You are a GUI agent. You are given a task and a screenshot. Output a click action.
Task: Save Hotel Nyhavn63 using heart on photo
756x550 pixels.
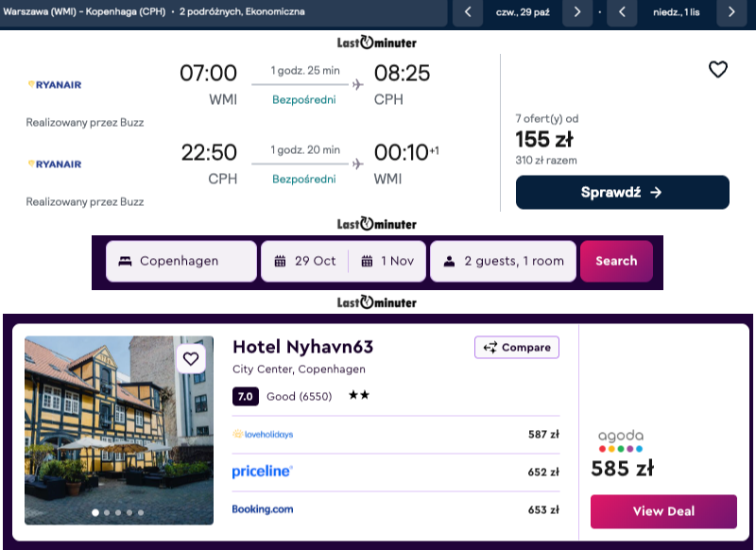click(191, 358)
